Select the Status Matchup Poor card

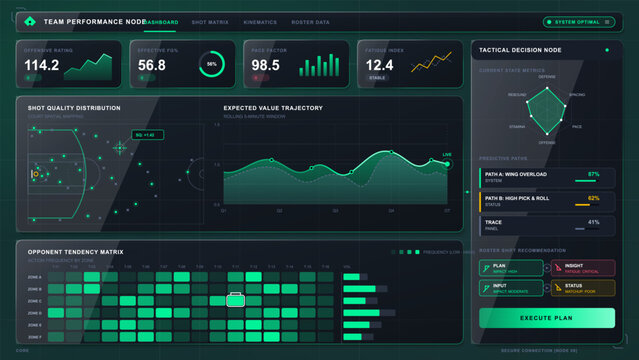tap(583, 288)
